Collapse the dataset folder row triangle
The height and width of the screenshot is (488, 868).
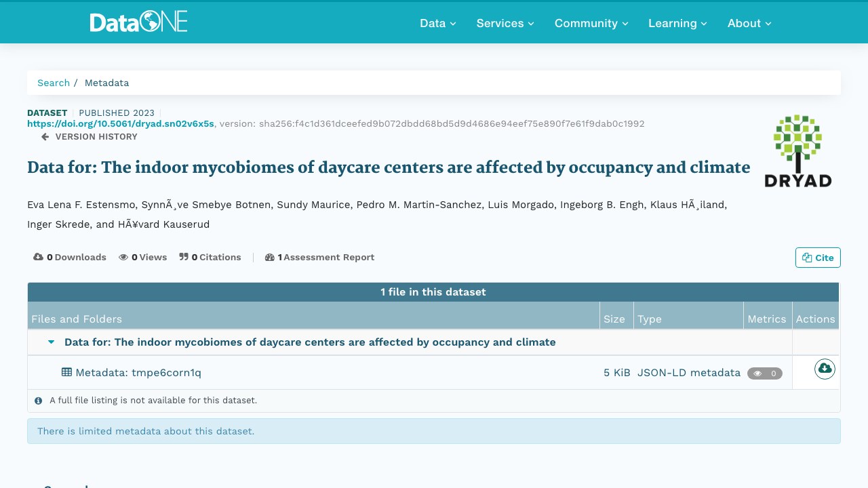point(51,342)
